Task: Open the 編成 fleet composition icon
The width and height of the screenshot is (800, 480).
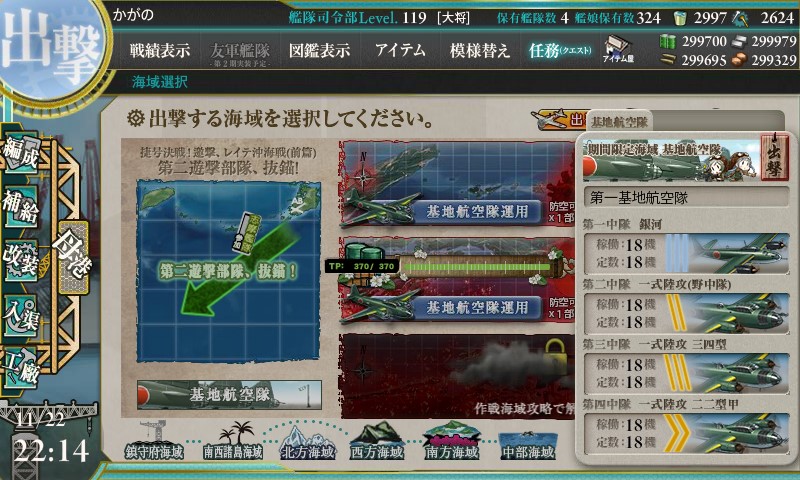Action: tap(21, 152)
